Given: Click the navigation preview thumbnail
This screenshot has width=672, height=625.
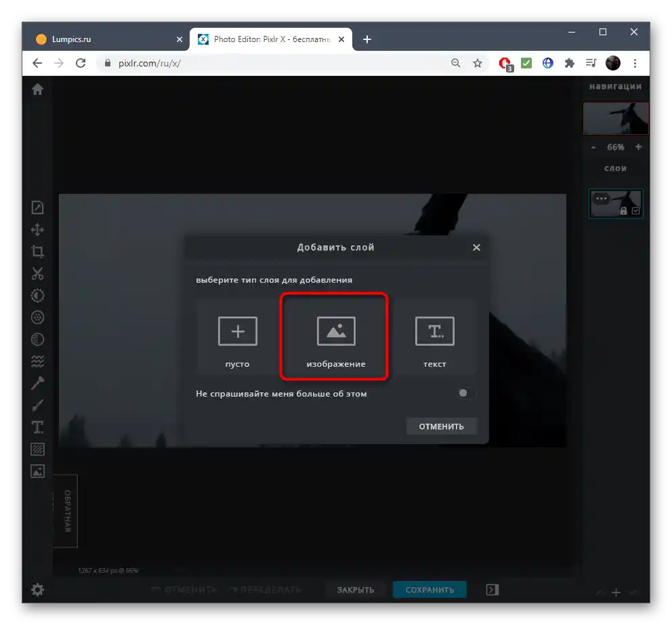Looking at the screenshot, I should (616, 119).
